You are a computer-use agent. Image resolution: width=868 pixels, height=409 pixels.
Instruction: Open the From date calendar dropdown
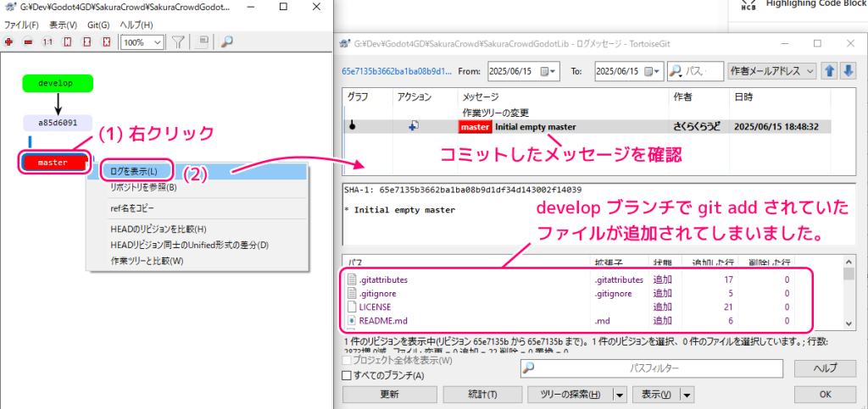tap(550, 71)
